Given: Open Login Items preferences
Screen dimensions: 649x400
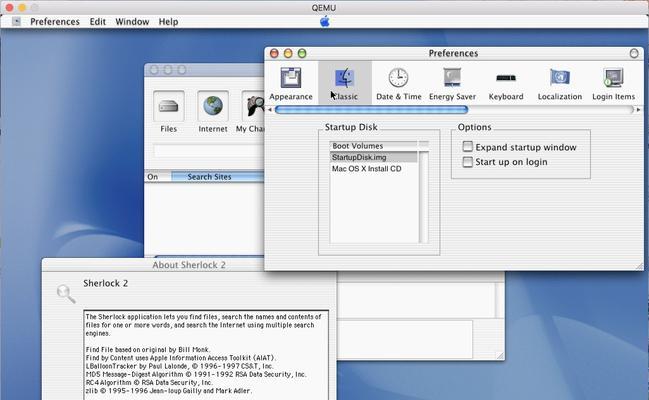Looking at the screenshot, I should (613, 84).
